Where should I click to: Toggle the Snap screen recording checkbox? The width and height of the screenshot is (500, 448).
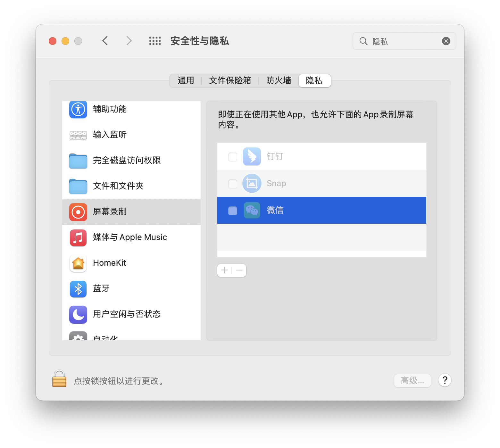[x=233, y=184]
